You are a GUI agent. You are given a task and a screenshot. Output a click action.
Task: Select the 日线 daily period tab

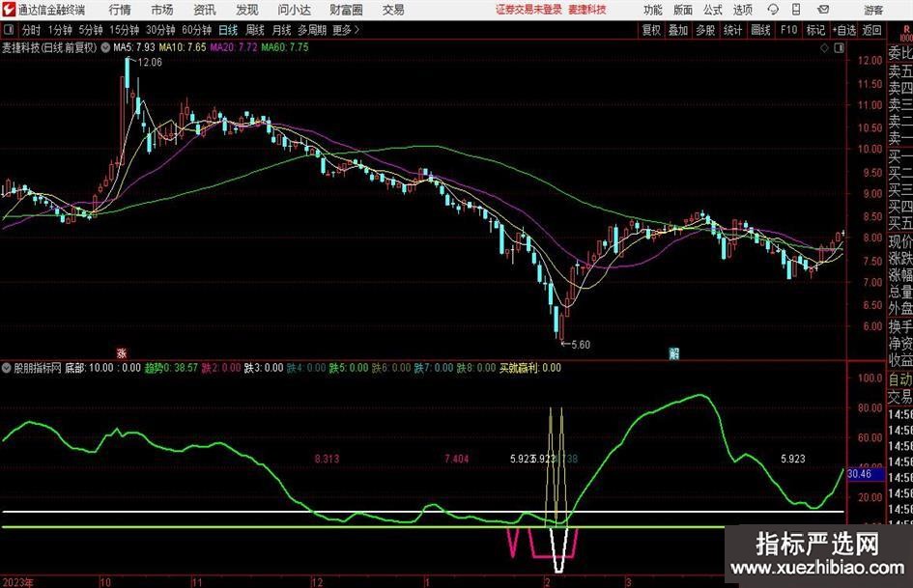(228, 30)
